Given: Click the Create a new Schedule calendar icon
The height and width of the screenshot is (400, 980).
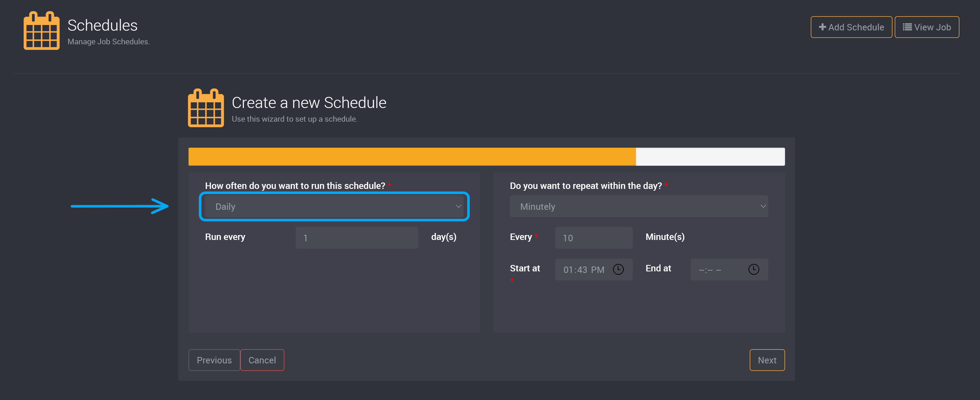Looking at the screenshot, I should point(206,108).
